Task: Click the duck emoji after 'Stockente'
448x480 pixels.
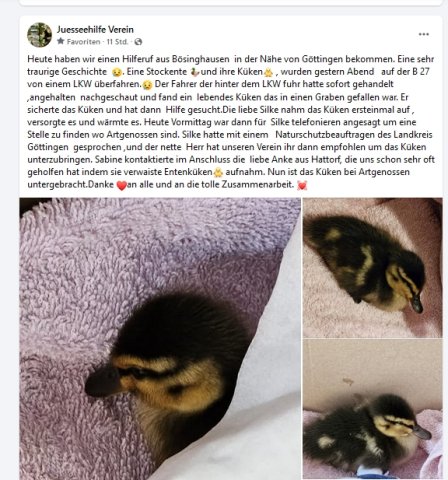Action: (194, 72)
